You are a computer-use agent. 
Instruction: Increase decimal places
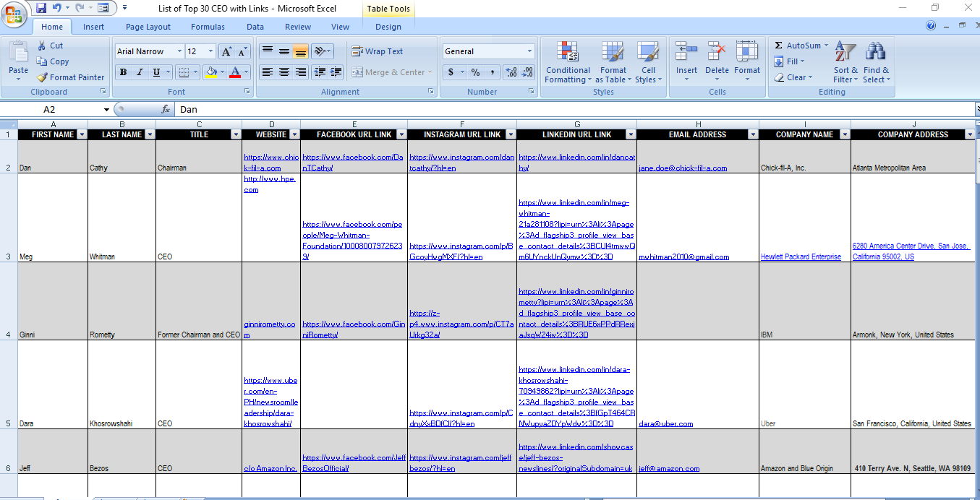511,72
